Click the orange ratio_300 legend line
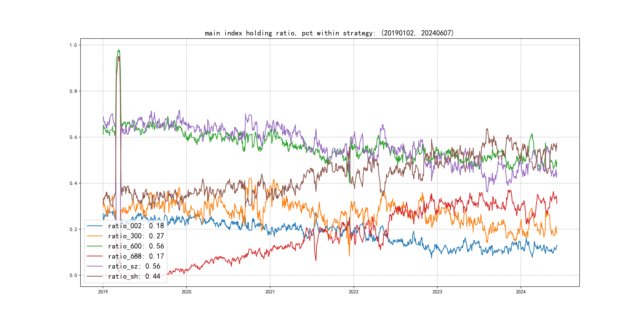Image resolution: width=644 pixels, height=322 pixels. coord(95,236)
